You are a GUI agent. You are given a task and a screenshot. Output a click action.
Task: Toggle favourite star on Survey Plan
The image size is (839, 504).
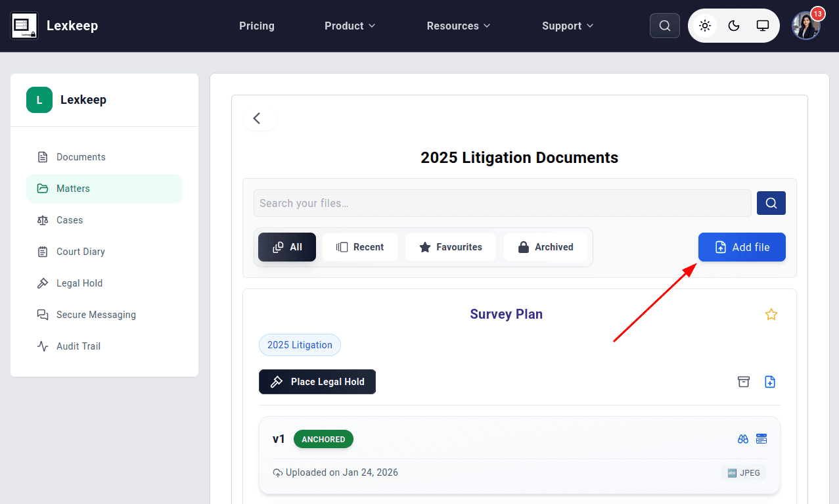point(771,315)
